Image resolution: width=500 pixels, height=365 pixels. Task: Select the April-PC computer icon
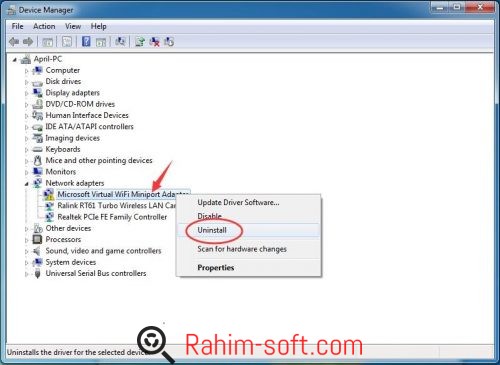(26, 59)
